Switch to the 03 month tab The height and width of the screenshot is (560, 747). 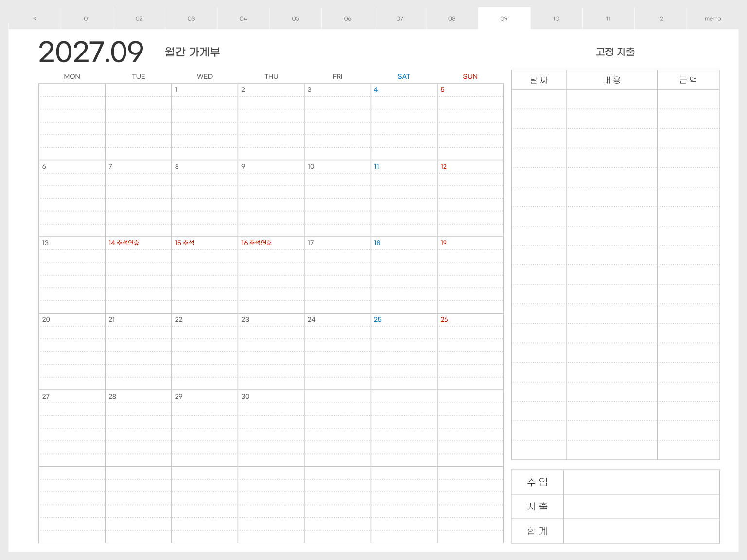click(191, 18)
